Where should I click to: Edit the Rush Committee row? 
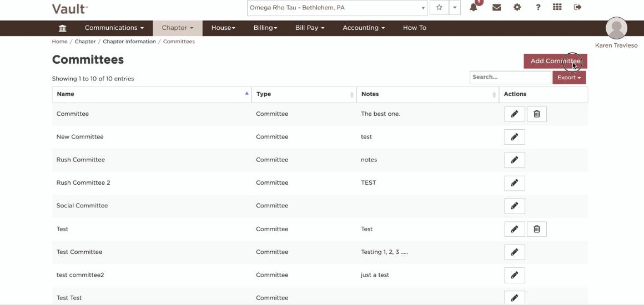(515, 160)
